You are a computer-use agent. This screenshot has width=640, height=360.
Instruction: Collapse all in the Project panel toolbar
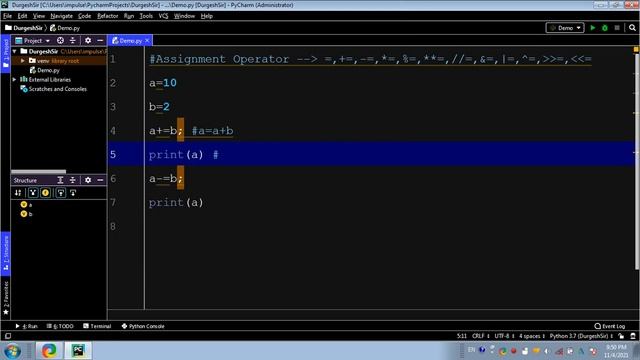(73, 40)
